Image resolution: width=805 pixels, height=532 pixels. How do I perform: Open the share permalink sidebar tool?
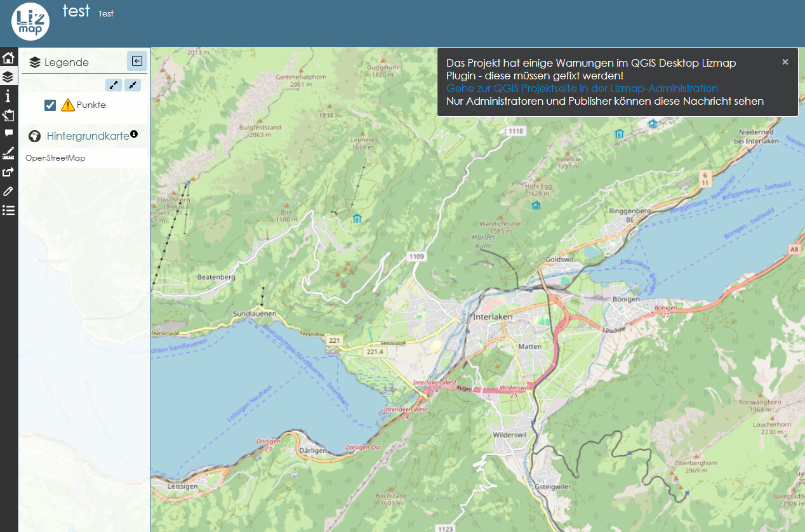8,171
